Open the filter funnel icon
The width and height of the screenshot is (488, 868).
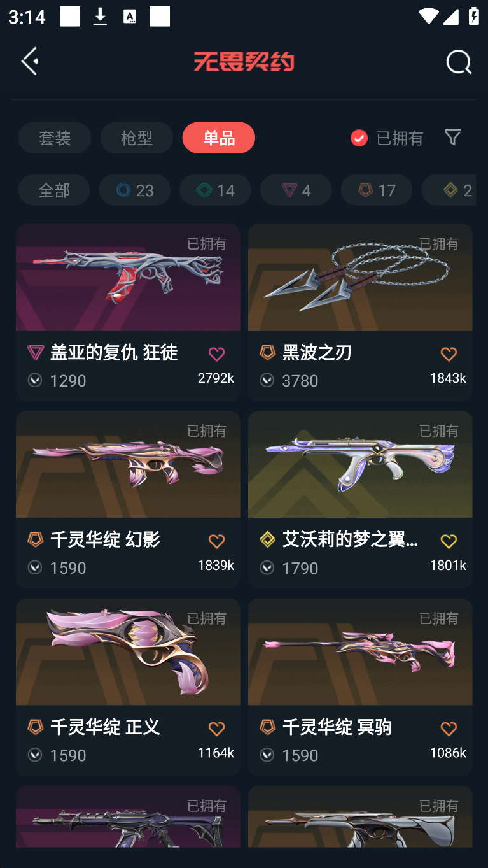coord(452,137)
